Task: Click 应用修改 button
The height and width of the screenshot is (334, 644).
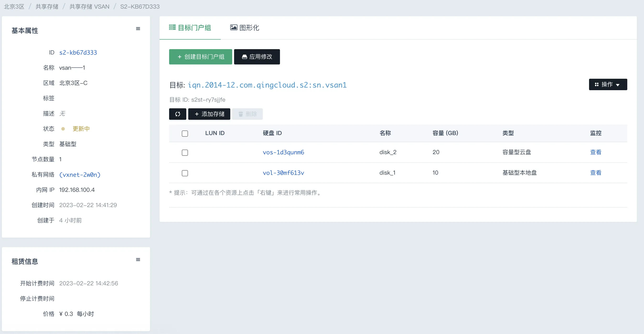Action: (257, 57)
